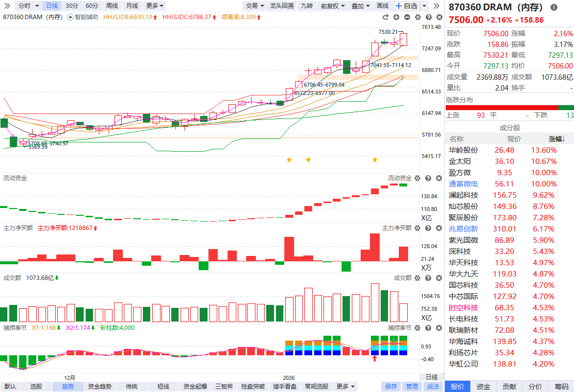Image resolution: width=574 pixels, height=392 pixels.
Task: Click the info icon beside DRAM title
Action: (x=553, y=8)
